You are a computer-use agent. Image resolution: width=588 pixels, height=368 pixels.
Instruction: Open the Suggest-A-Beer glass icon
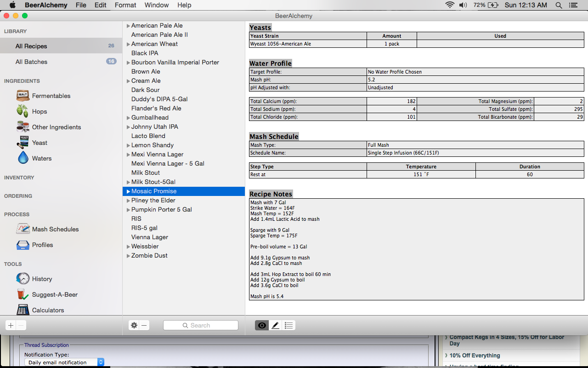[22, 294]
